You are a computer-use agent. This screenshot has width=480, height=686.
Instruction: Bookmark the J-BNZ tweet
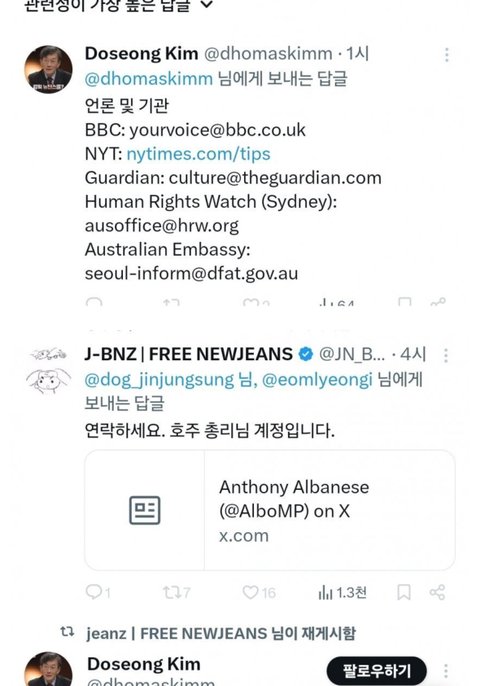[403, 592]
